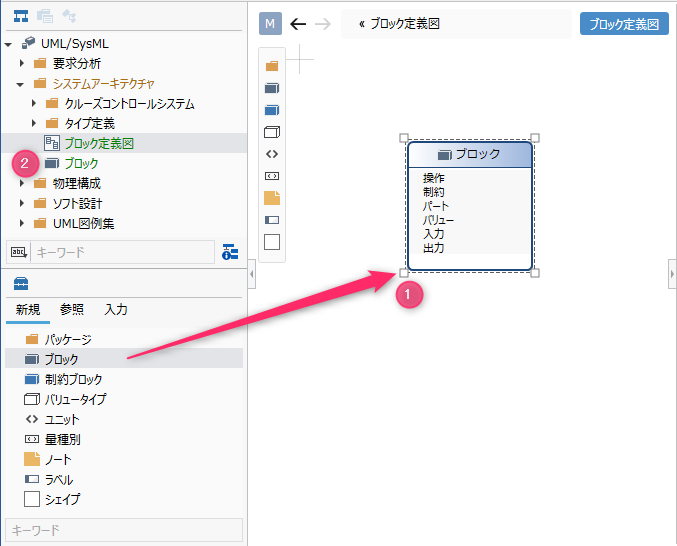Screen dimensions: 677x546
Task: Click the top-left resize handle of block
Action: point(404,138)
